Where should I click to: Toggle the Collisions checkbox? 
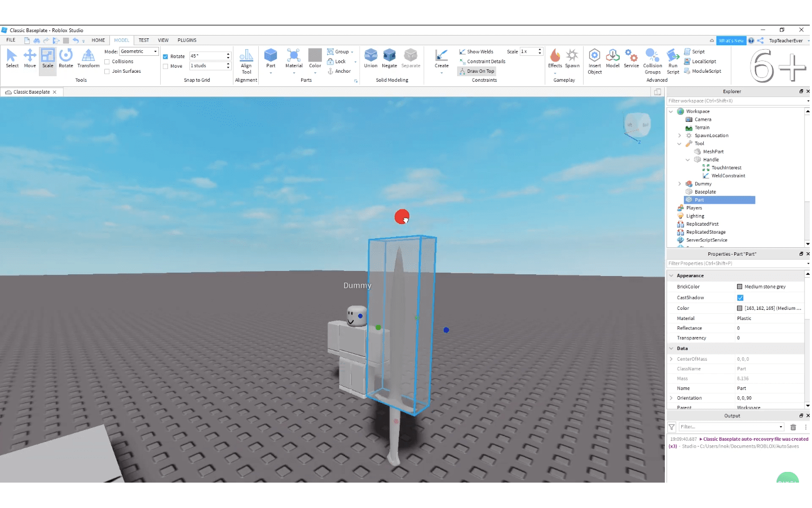pos(107,62)
